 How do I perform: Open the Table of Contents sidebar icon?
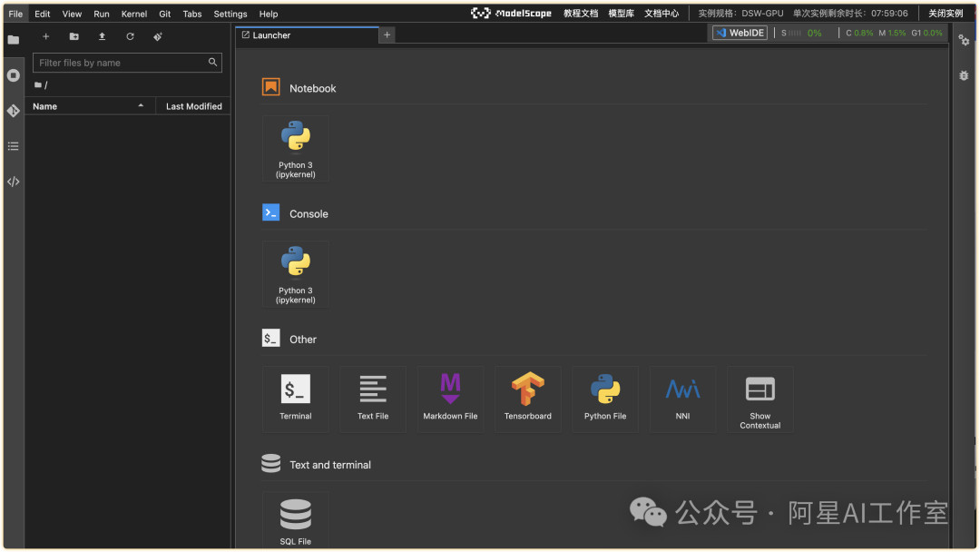click(x=13, y=146)
